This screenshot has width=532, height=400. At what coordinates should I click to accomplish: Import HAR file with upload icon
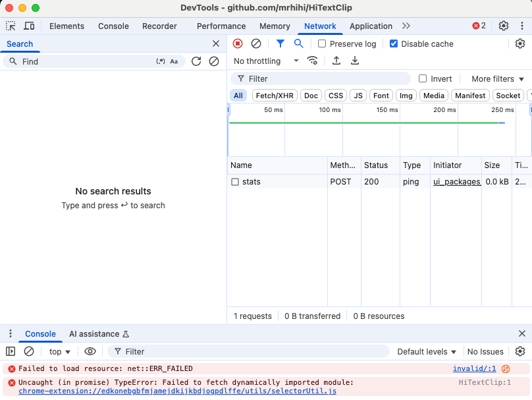click(x=336, y=61)
